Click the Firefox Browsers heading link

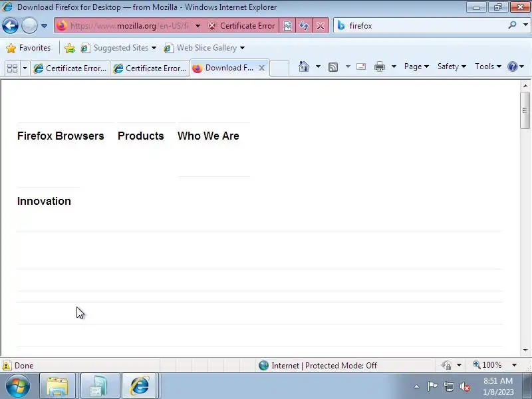[61, 136]
